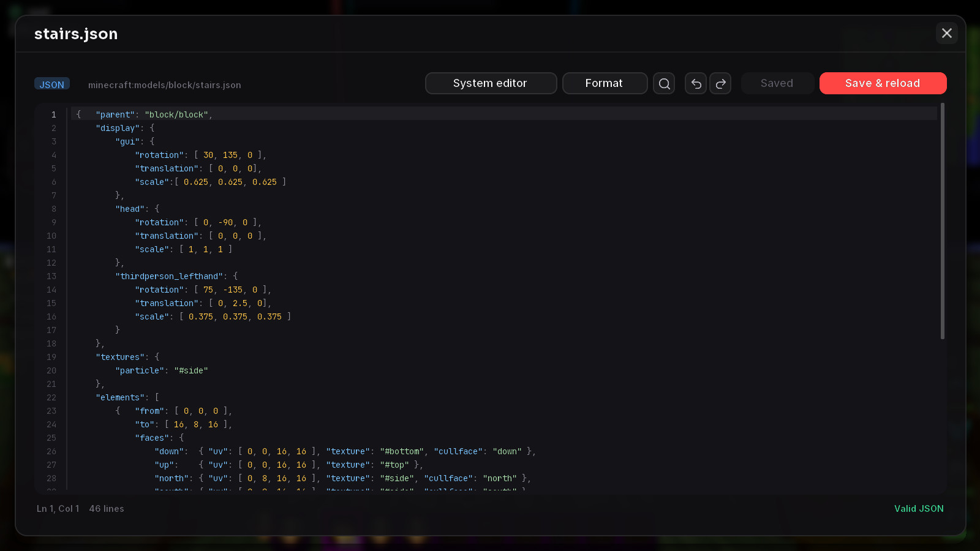Image resolution: width=980 pixels, height=551 pixels.
Task: Click the "textures" key on line 19
Action: pos(120,357)
